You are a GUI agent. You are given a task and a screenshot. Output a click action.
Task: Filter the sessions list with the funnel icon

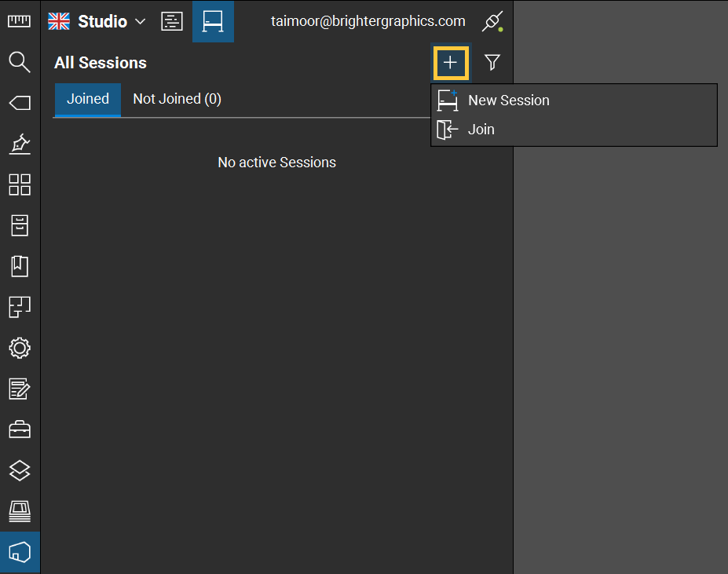492,63
